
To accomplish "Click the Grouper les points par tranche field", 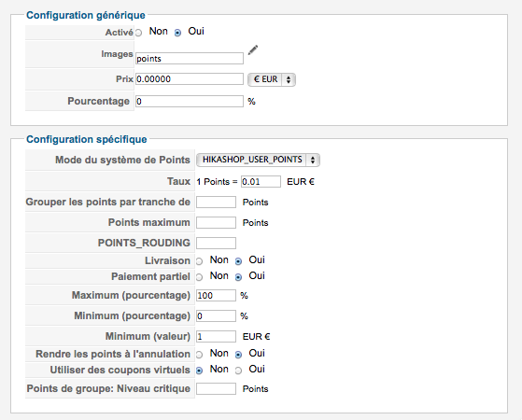I will [x=216, y=202].
